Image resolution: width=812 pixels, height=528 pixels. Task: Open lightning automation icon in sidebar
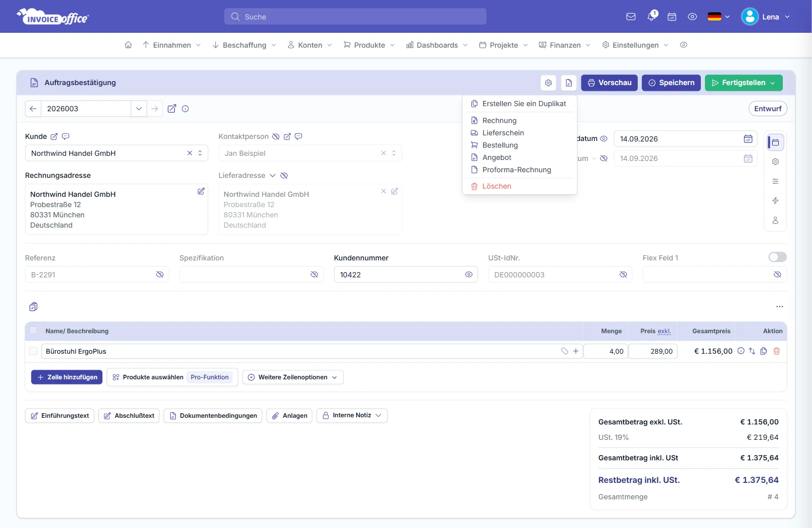tap(775, 200)
